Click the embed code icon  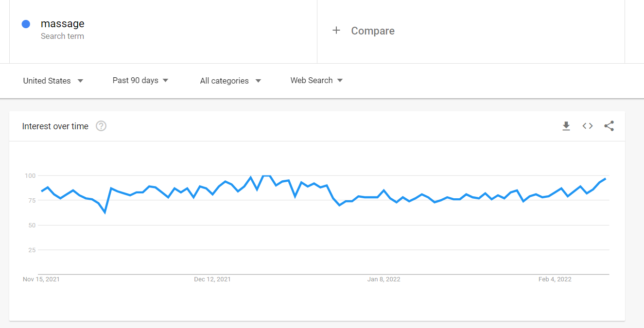click(588, 126)
